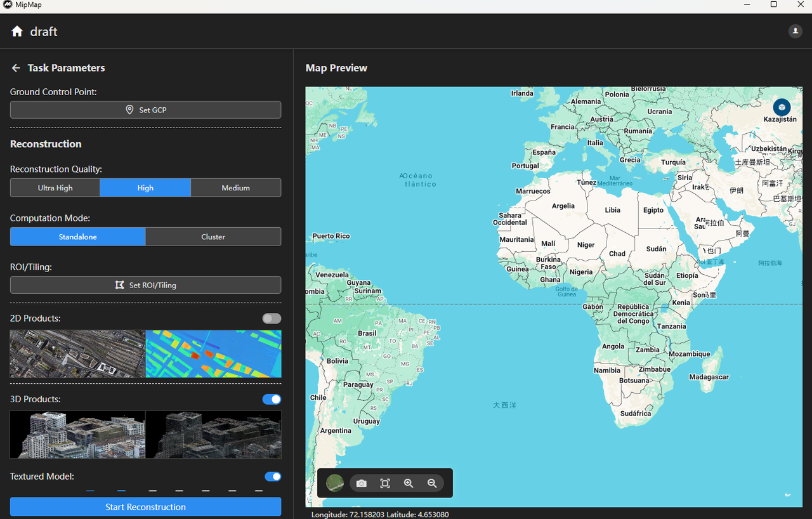Select the point cloud 3D thumbnail
The width and height of the screenshot is (812, 519).
[214, 435]
